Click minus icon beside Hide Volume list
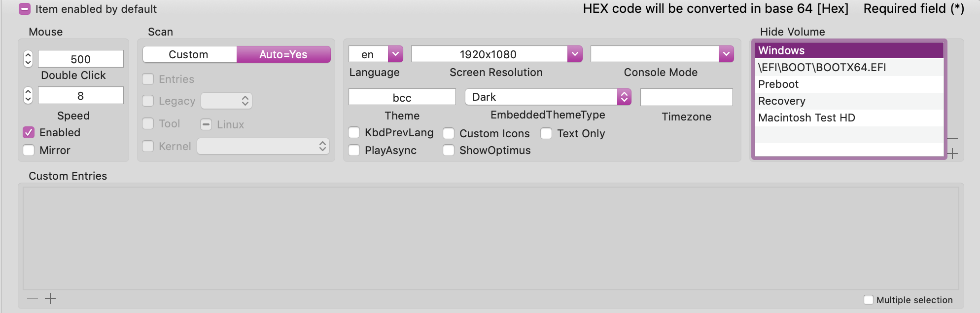The image size is (980, 313). pos(952,139)
